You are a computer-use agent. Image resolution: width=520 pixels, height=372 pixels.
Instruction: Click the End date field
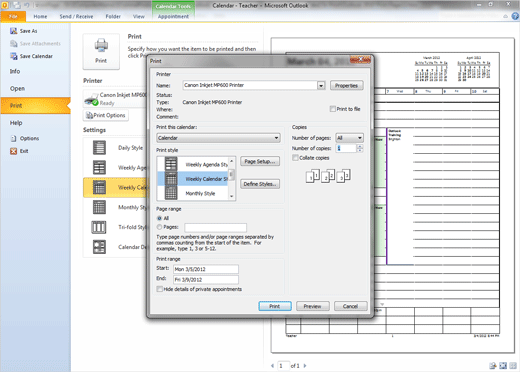click(206, 280)
